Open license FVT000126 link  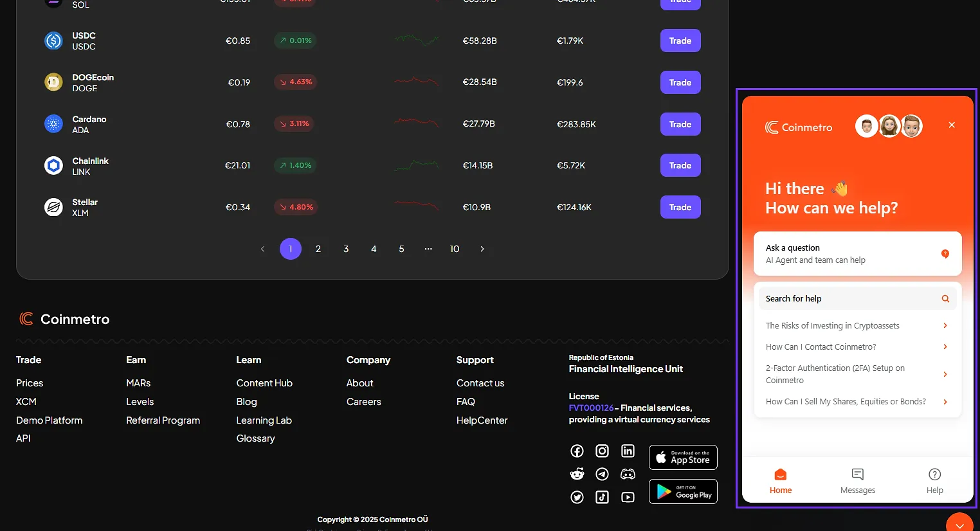pos(591,408)
